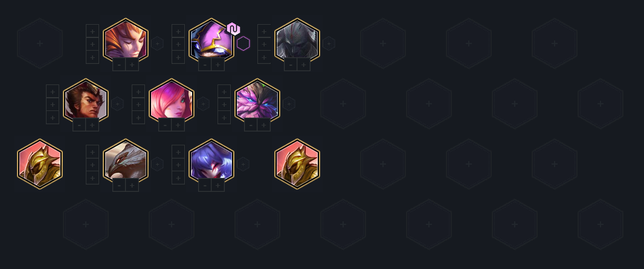Select golden armored unit at the start of third row
This screenshot has height=269, width=644.
pyautogui.click(x=40, y=164)
